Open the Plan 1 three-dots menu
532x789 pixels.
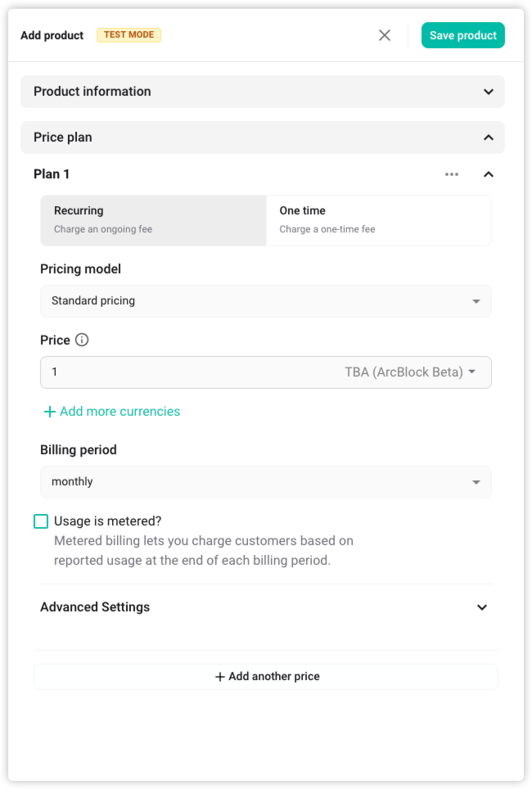coord(452,174)
